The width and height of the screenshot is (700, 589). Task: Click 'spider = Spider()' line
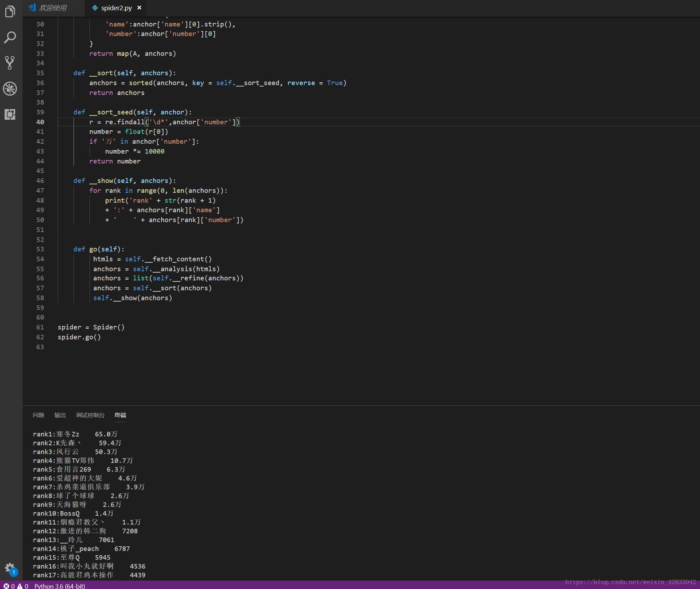[91, 327]
